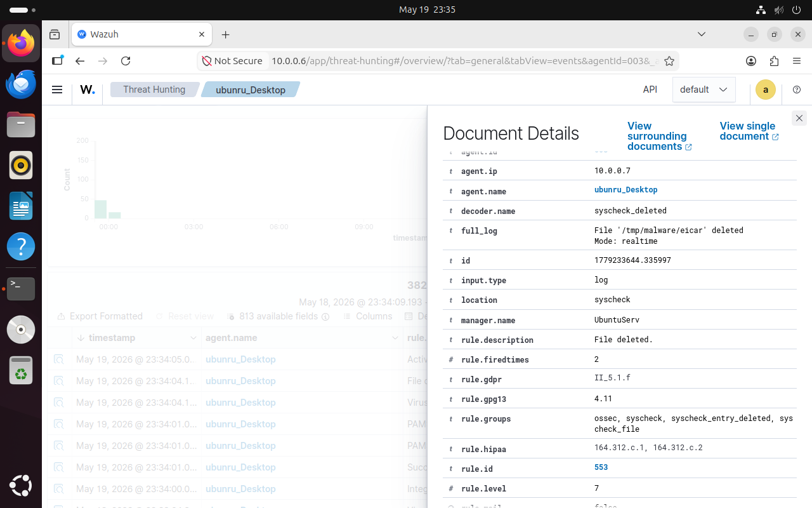Open the Wazuh help icon beside the avatar
The image size is (812, 508).
pyautogui.click(x=797, y=90)
